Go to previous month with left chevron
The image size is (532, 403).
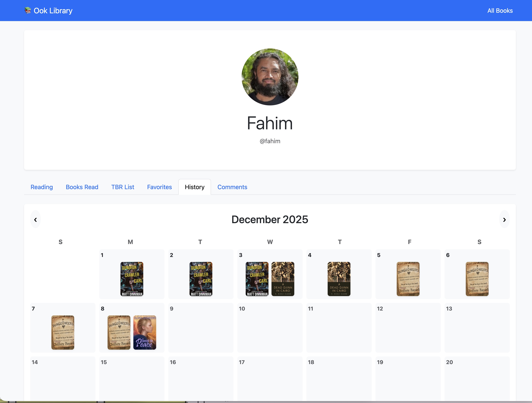pyautogui.click(x=35, y=219)
